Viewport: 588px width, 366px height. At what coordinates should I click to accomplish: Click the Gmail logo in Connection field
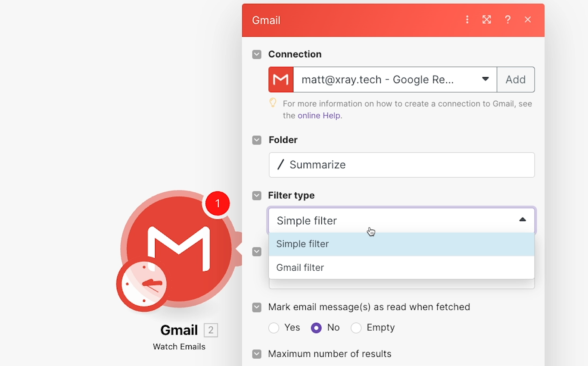coord(281,79)
